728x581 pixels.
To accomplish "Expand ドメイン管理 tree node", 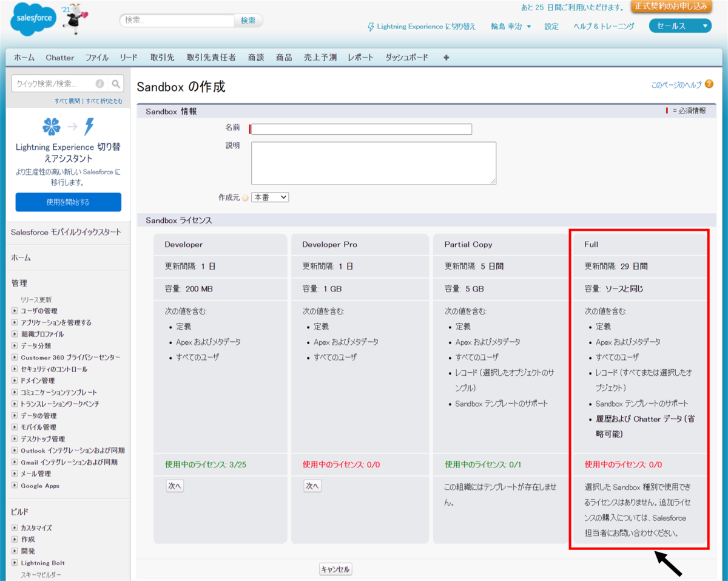I will click(x=15, y=381).
